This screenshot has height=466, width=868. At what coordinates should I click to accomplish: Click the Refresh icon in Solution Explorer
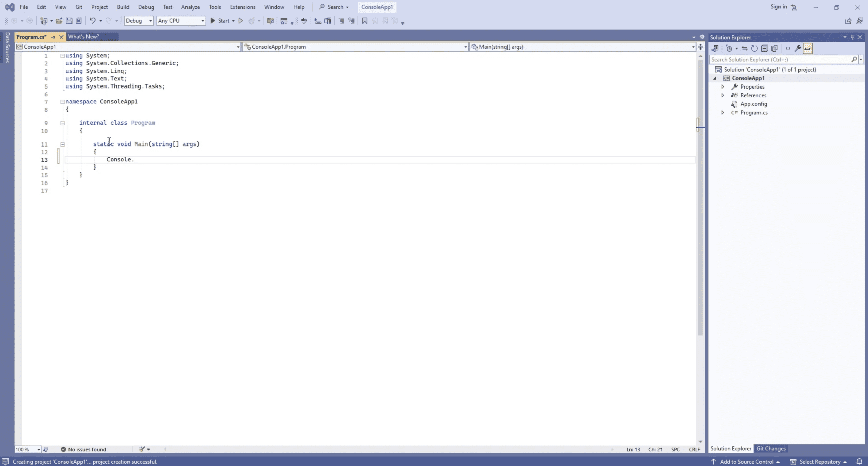pos(754,48)
